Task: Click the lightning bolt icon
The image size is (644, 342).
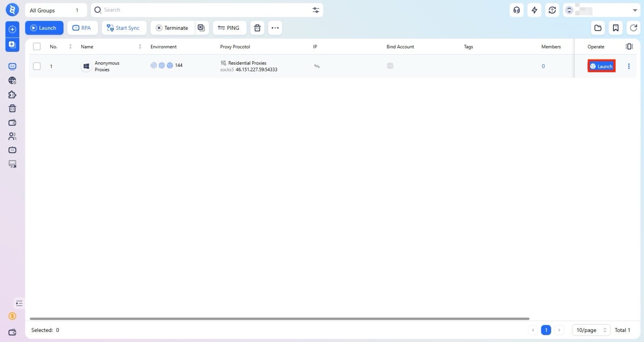Action: tap(535, 10)
